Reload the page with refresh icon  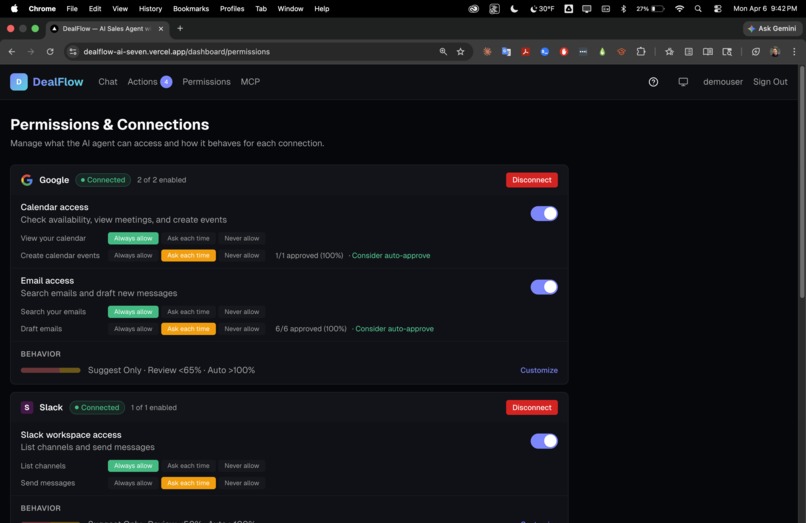50,51
